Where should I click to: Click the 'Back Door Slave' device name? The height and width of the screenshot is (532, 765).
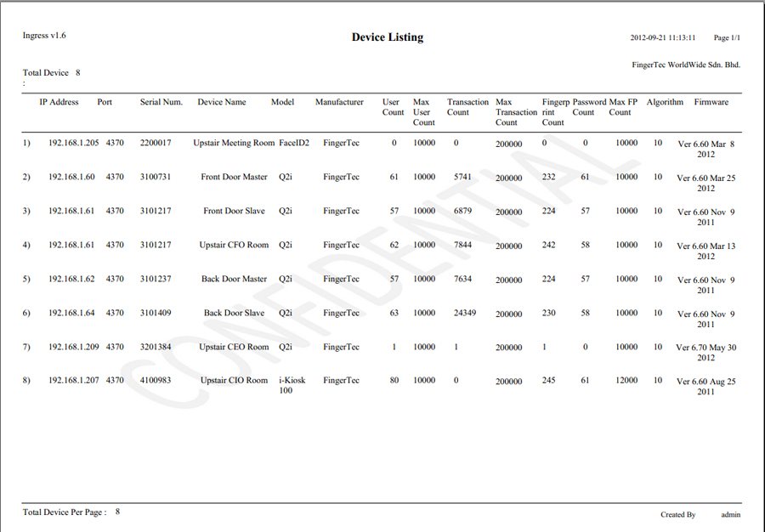[235, 313]
